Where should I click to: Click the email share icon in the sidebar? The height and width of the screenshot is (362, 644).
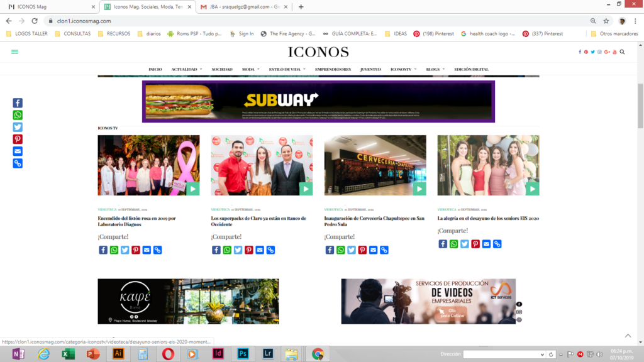17,151
